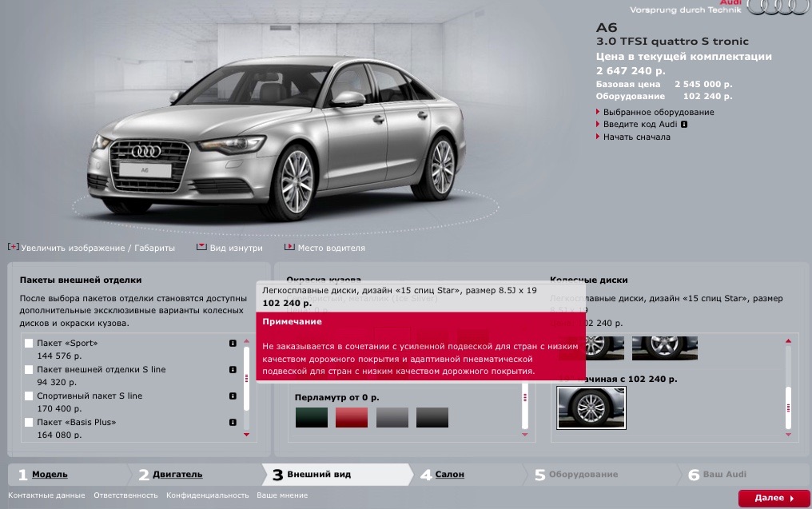
Task: Click the red arrow beside Введите код Audi
Action: click(598, 125)
